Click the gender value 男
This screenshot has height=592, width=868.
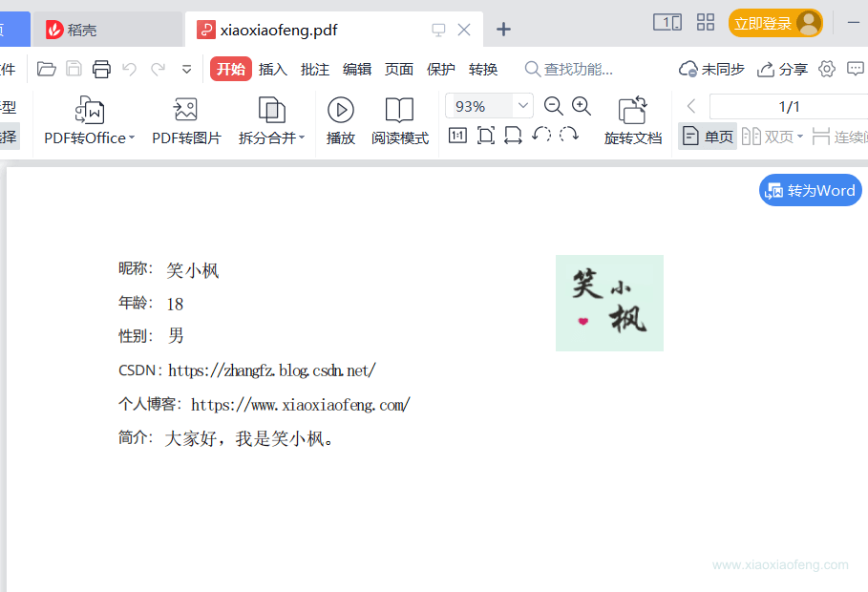tap(176, 335)
